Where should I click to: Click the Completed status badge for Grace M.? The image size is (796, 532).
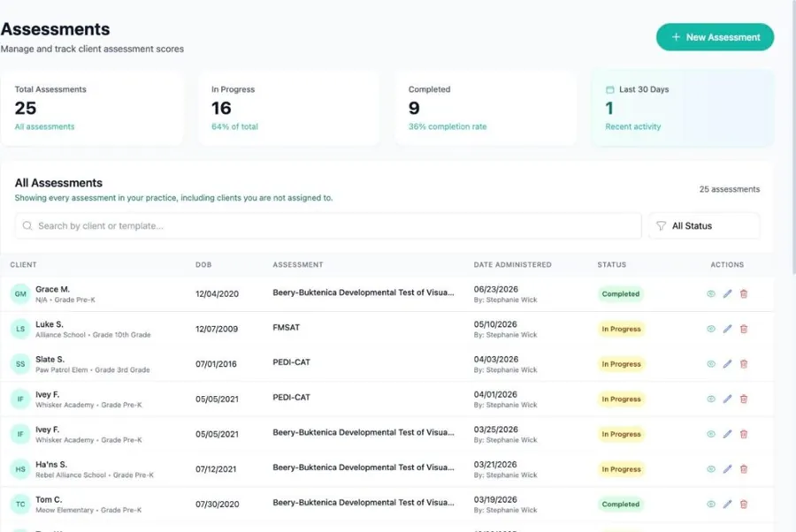tap(620, 293)
